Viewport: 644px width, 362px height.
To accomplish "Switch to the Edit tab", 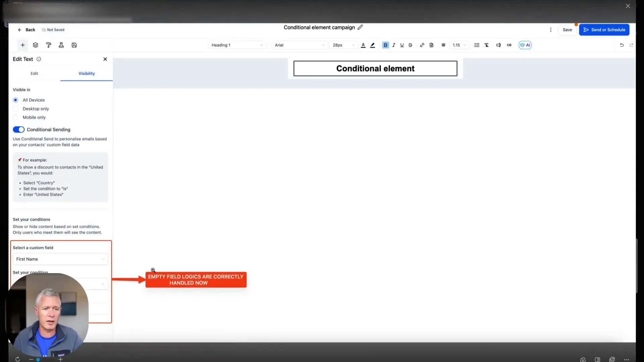I will coord(34,73).
